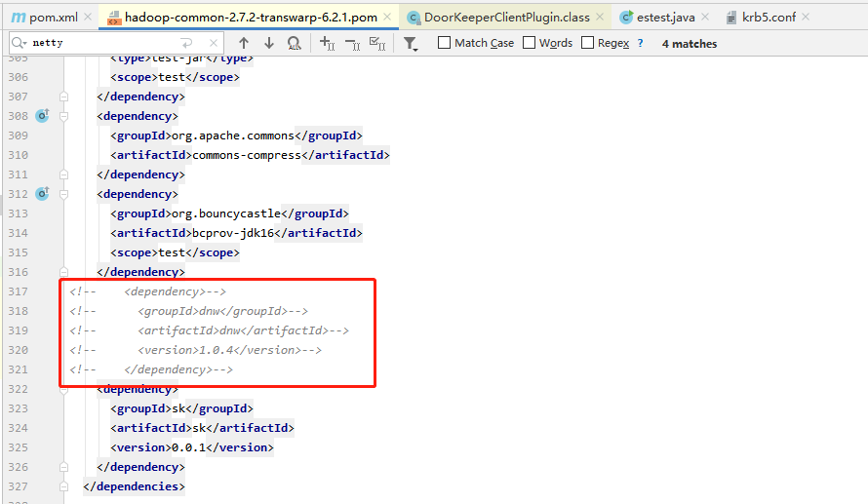The height and width of the screenshot is (504, 868).
Task: Jump to next search occurrence arrow
Action: click(x=269, y=43)
